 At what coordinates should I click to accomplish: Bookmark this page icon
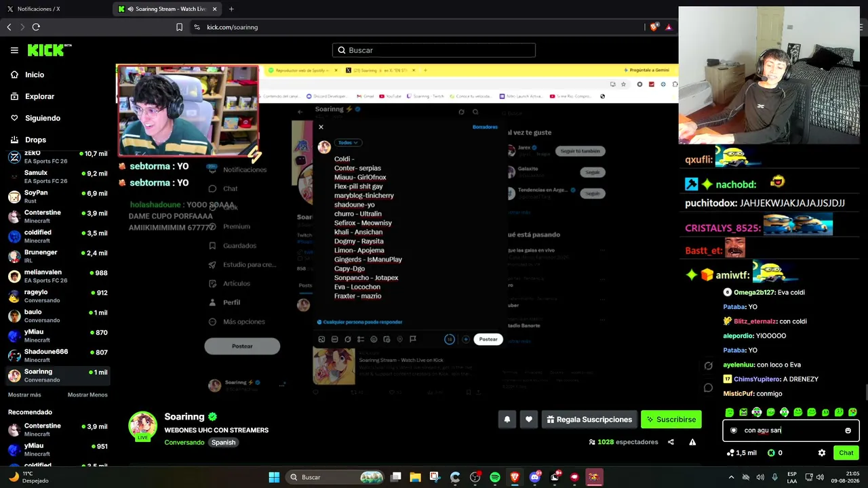tap(179, 27)
